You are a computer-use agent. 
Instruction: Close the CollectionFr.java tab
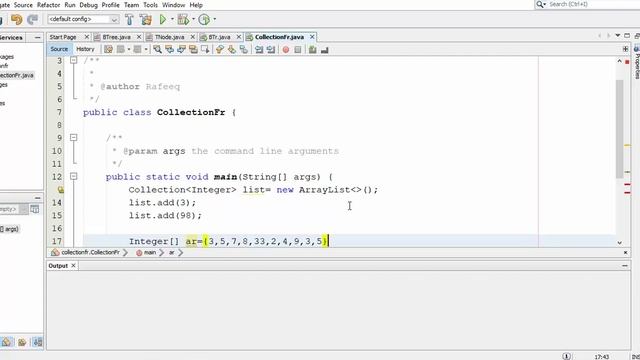coord(312,37)
